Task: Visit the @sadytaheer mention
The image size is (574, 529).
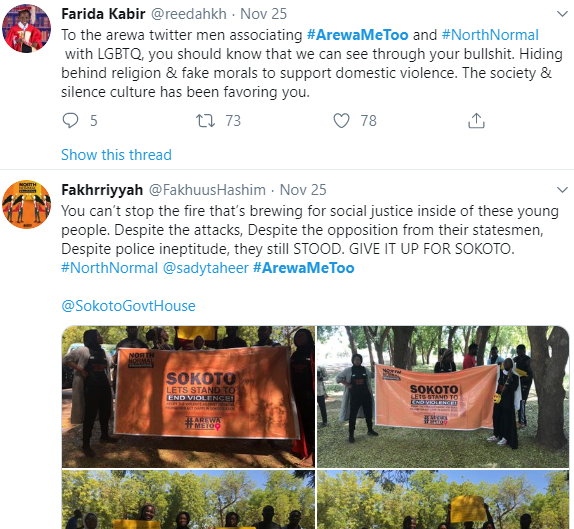Action: pos(205,268)
